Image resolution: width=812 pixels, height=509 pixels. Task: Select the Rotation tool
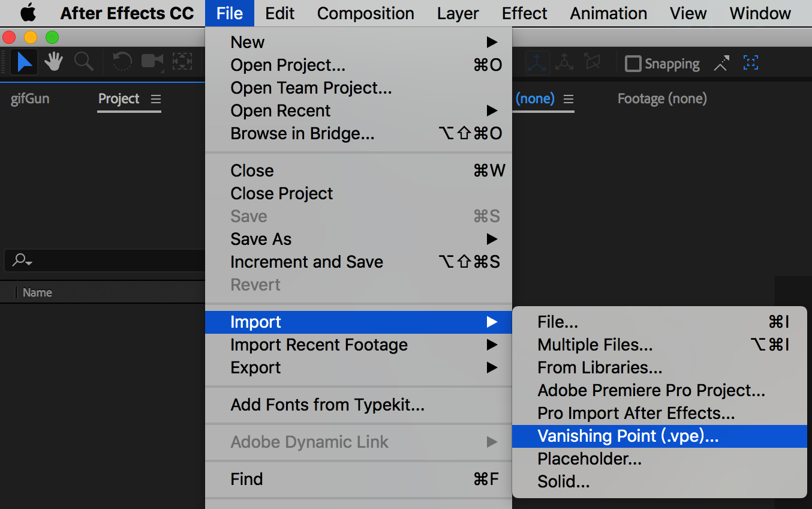click(x=122, y=62)
